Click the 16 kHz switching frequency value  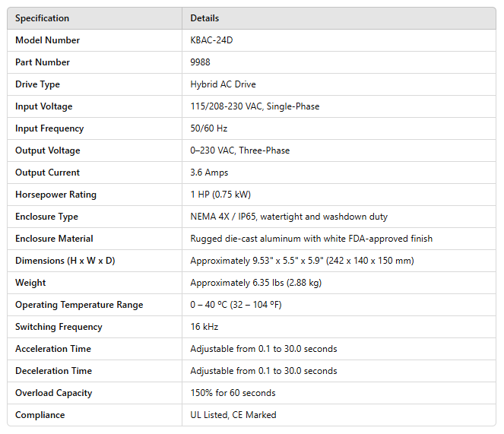coord(204,327)
